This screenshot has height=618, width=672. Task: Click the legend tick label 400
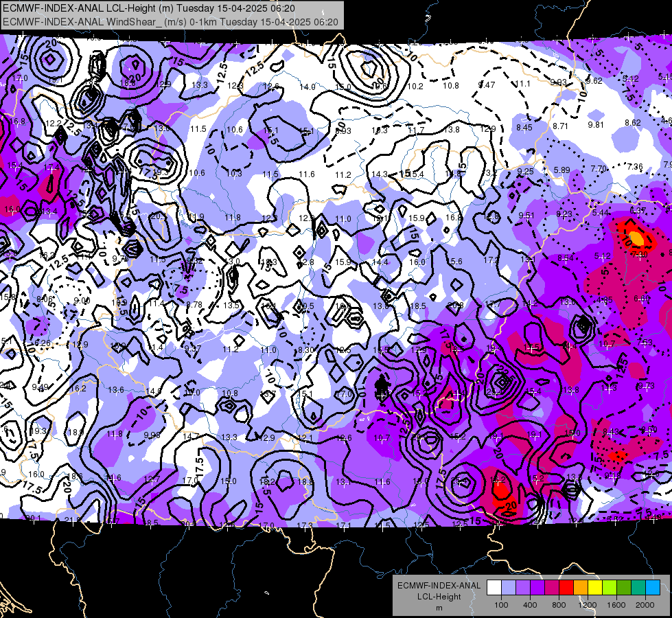coord(530,605)
